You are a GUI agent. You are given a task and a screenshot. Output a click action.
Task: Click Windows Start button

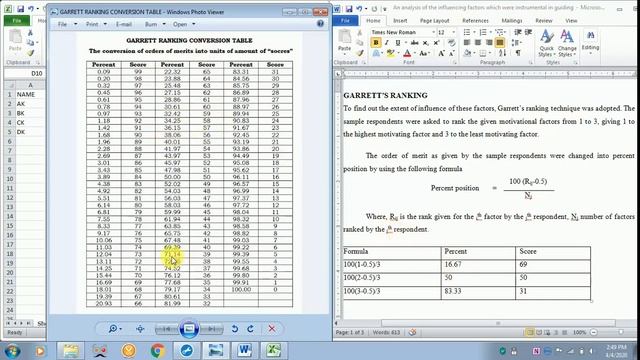coord(13,351)
